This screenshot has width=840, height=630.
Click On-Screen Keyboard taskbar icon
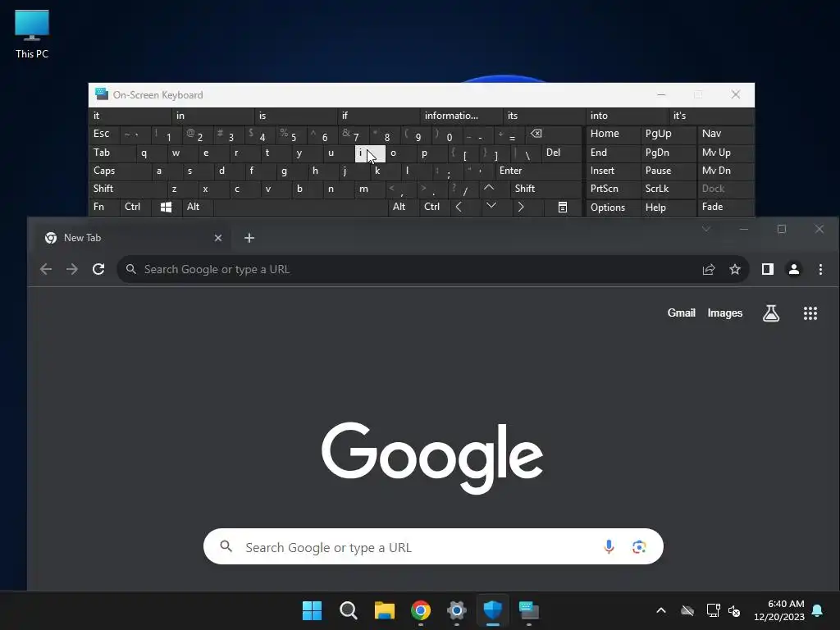pyautogui.click(x=529, y=610)
